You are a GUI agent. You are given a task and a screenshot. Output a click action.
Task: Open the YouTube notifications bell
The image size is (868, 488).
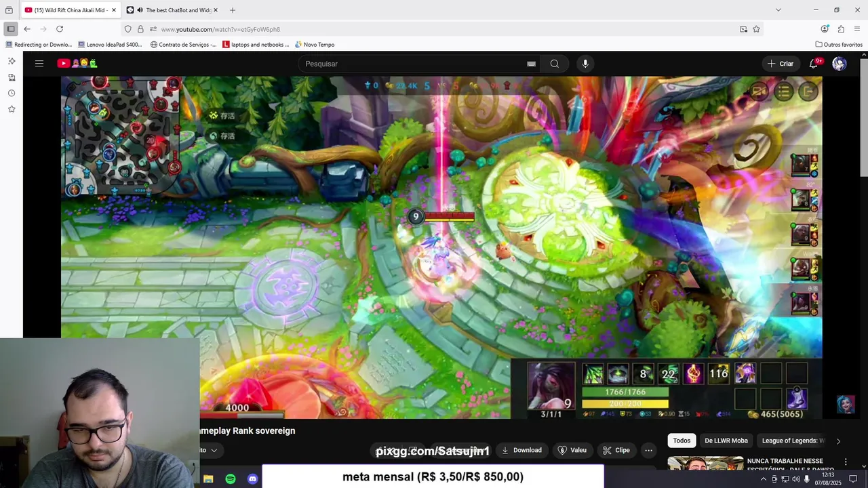click(814, 64)
